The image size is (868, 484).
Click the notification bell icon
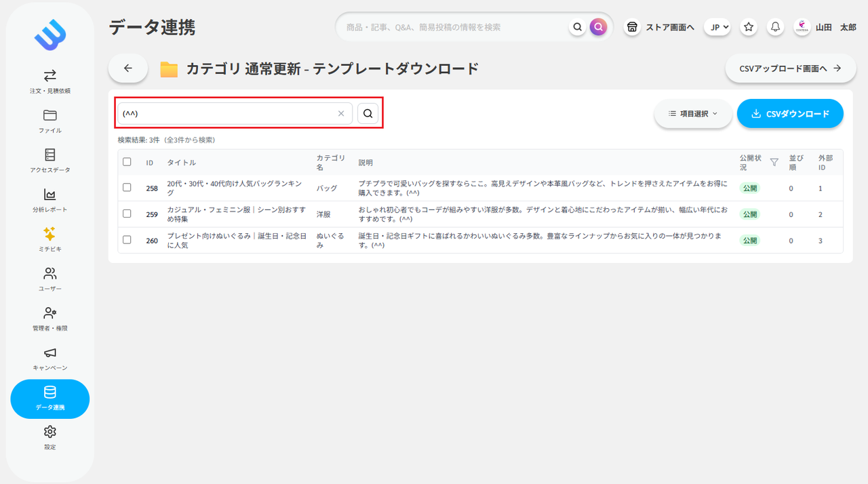pyautogui.click(x=774, y=26)
